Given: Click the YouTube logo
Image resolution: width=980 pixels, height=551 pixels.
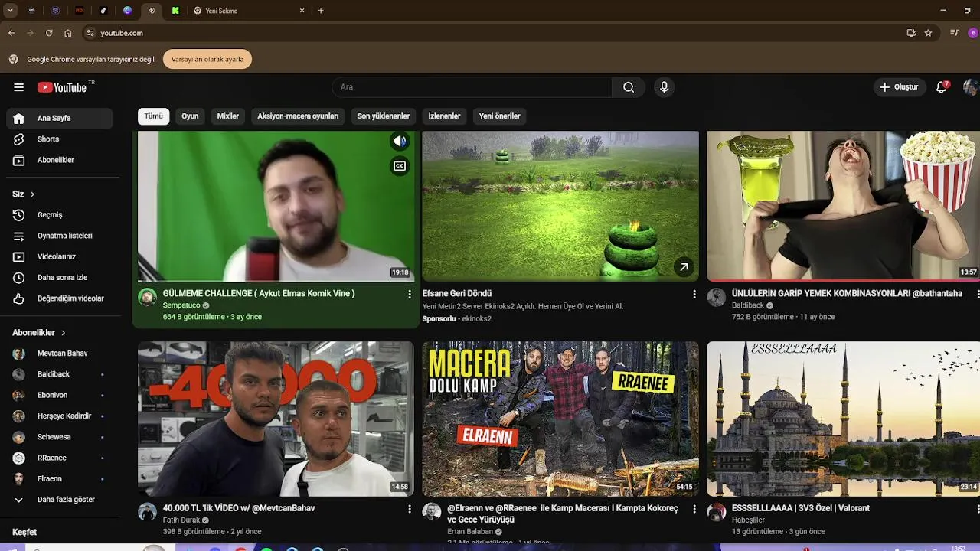Looking at the screenshot, I should [62, 87].
